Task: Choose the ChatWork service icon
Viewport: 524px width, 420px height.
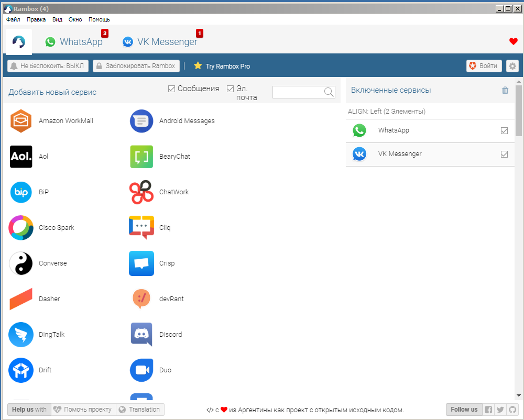Action: 141,192
